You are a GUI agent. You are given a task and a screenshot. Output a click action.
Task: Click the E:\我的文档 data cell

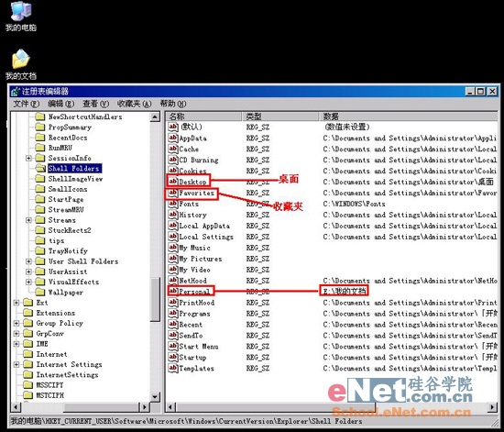[345, 291]
